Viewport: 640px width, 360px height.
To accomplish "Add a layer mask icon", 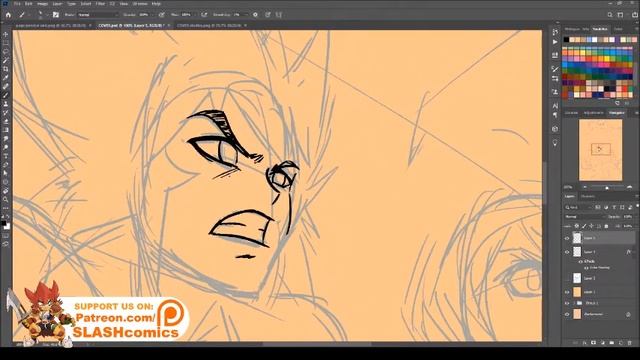I will click(593, 343).
